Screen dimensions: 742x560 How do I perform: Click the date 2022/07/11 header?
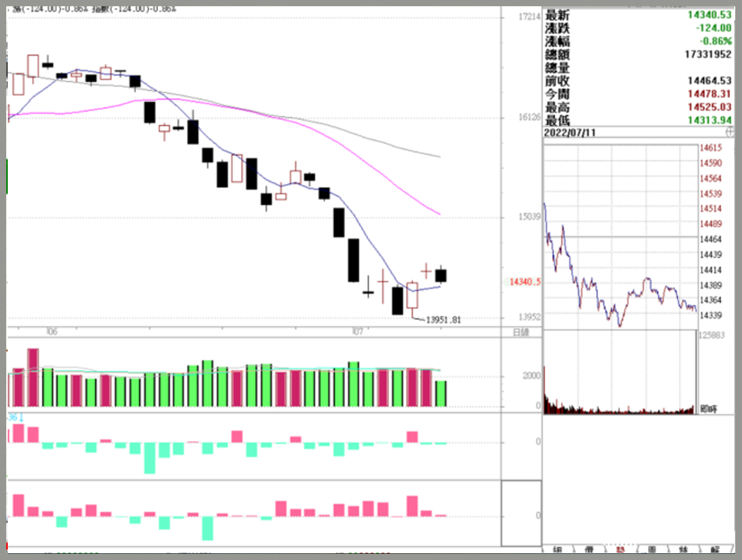569,133
